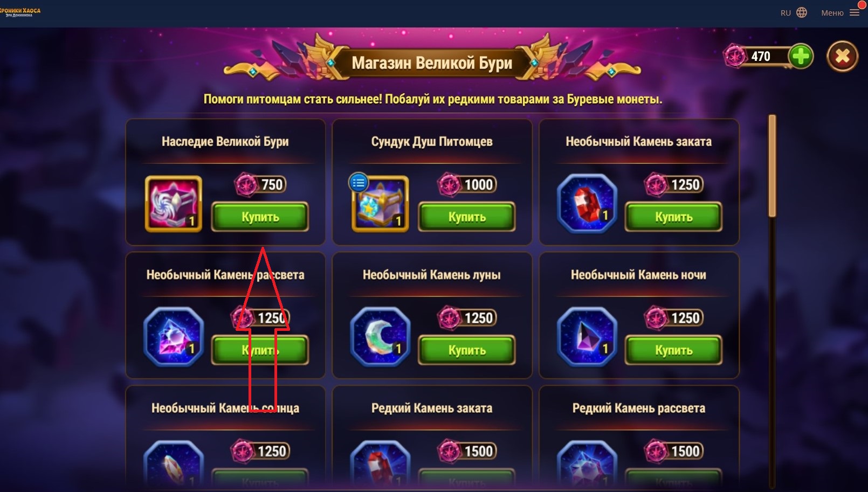Buy Необычный Камень ночи
Screen dimensions: 868x492
click(673, 350)
